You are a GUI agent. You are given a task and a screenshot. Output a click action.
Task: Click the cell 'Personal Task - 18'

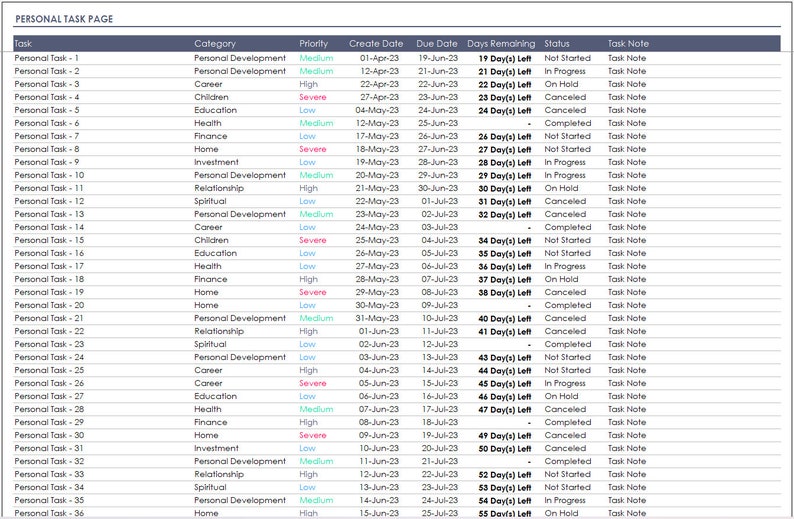pos(49,279)
